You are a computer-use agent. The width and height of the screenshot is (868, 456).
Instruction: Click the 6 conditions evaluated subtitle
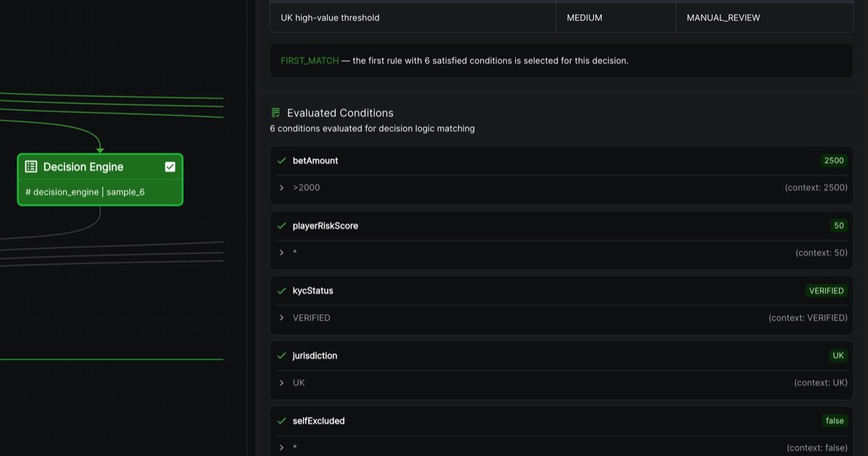[x=373, y=129]
